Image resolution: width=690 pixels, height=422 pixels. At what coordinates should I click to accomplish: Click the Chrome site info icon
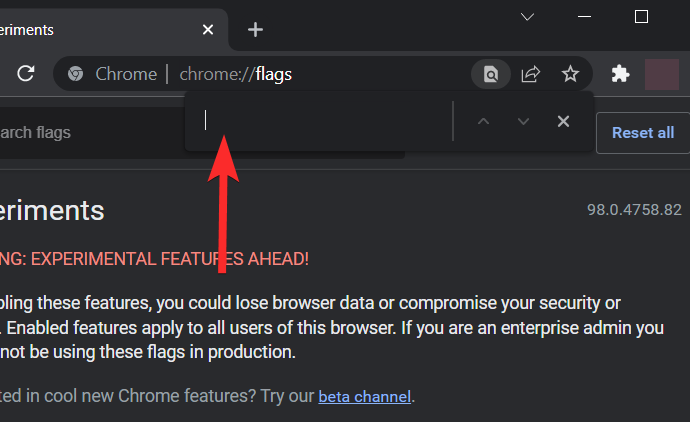tap(73, 73)
